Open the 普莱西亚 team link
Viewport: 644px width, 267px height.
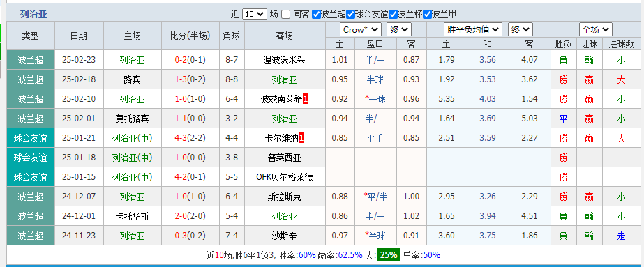285,158
